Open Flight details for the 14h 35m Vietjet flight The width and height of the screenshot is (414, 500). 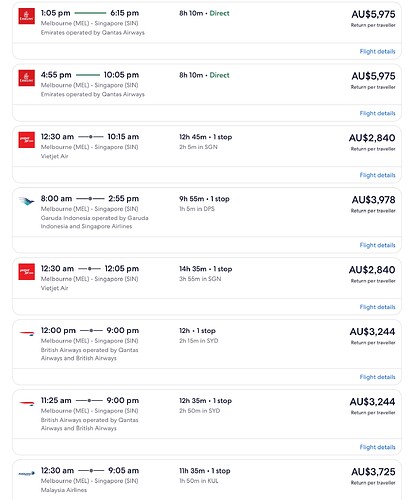tap(377, 307)
